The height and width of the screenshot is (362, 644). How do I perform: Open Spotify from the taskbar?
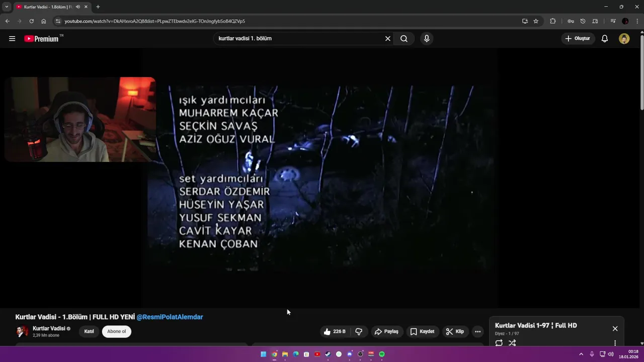pos(382,354)
